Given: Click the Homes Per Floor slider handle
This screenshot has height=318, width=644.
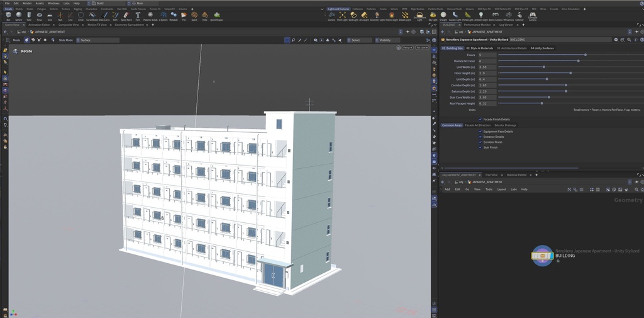Looking at the screenshot, I should (579, 61).
